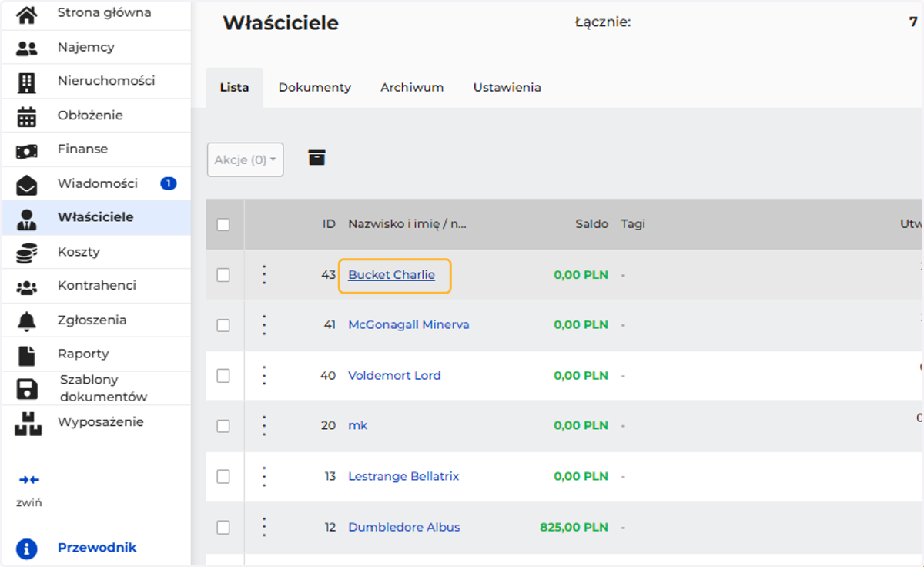This screenshot has width=924, height=567.
Task: Click the Wyposażenie boxes icon
Action: pos(27,423)
